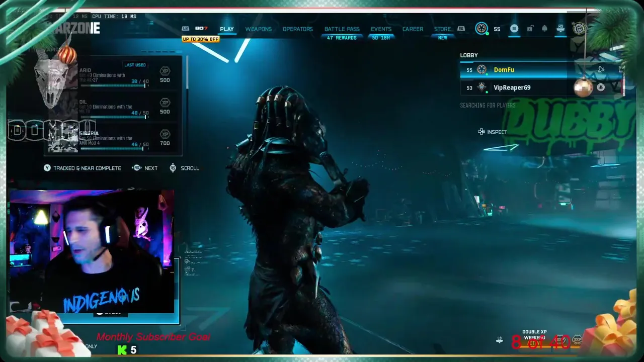
Task: Click the ARID challenge progress bar
Action: 114,85
